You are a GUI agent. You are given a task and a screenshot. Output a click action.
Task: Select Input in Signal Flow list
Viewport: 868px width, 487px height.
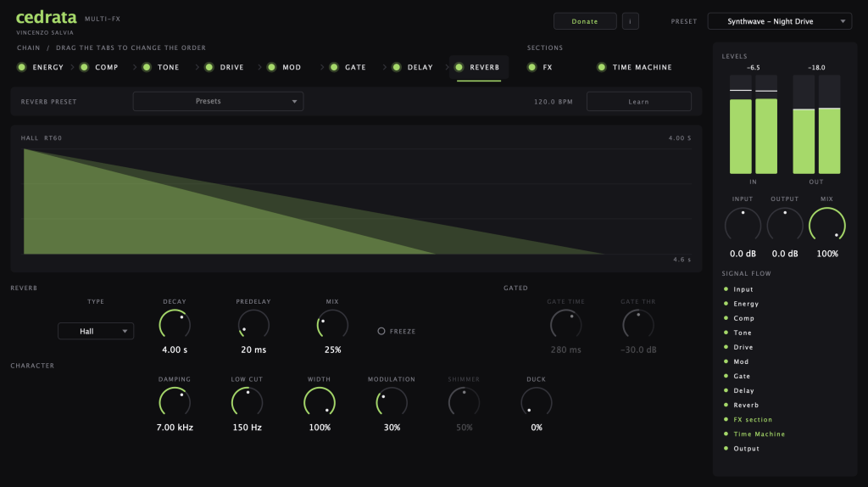pyautogui.click(x=743, y=289)
